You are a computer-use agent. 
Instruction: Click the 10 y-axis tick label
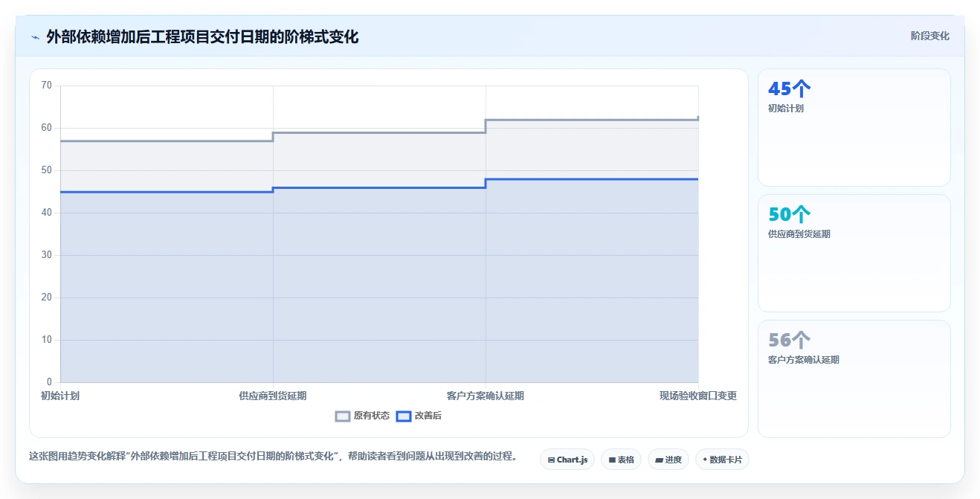[47, 340]
